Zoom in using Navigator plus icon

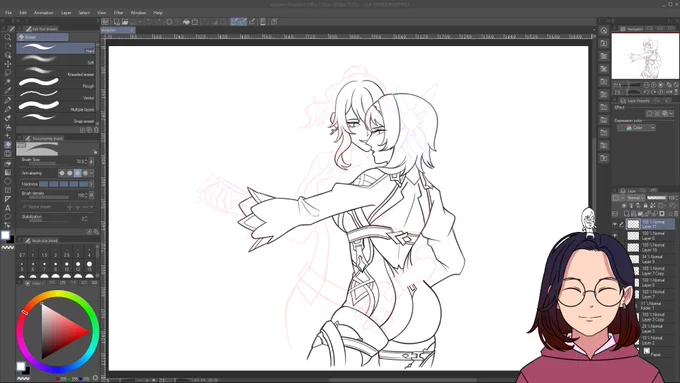[x=654, y=85]
